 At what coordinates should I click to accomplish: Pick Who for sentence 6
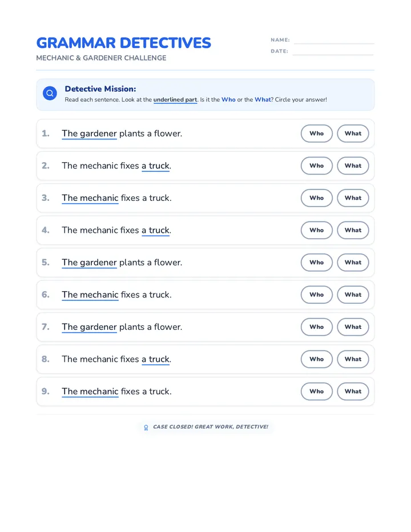317,295
